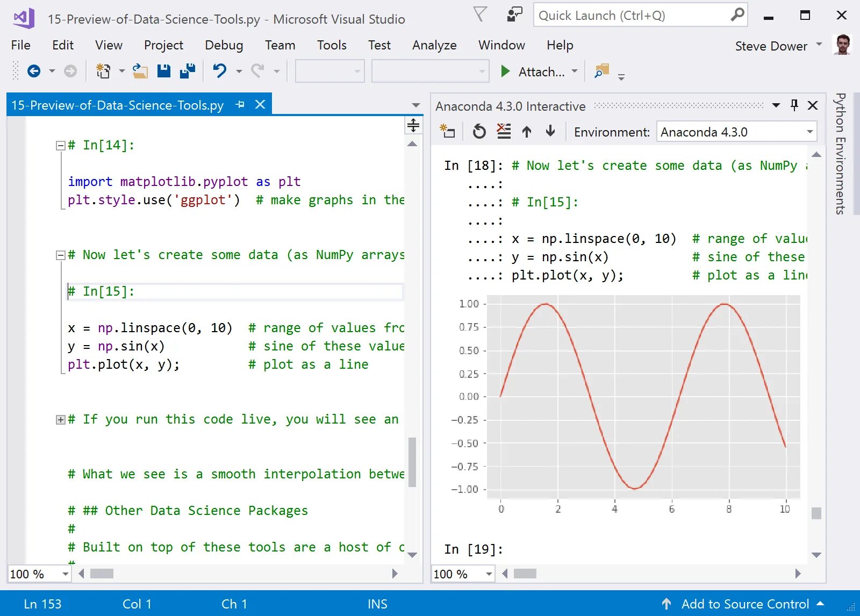
Task: Open the Interactive panel window options dropdown
Action: [x=776, y=105]
